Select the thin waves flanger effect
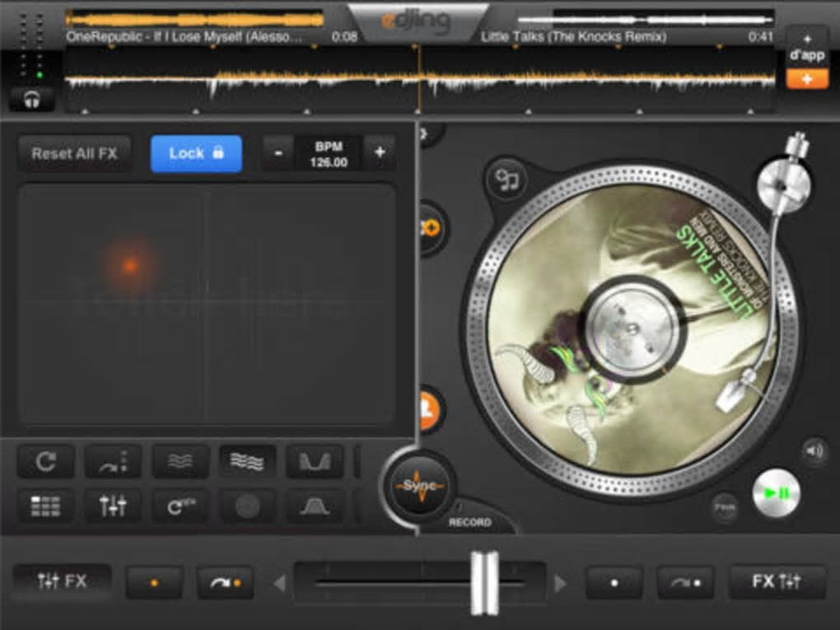 click(x=180, y=461)
